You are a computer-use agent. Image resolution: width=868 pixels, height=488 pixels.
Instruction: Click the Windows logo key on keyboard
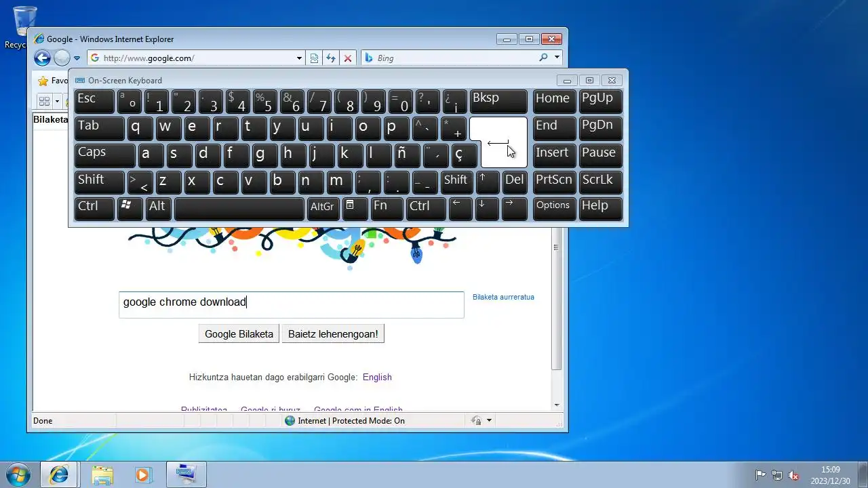tap(130, 209)
